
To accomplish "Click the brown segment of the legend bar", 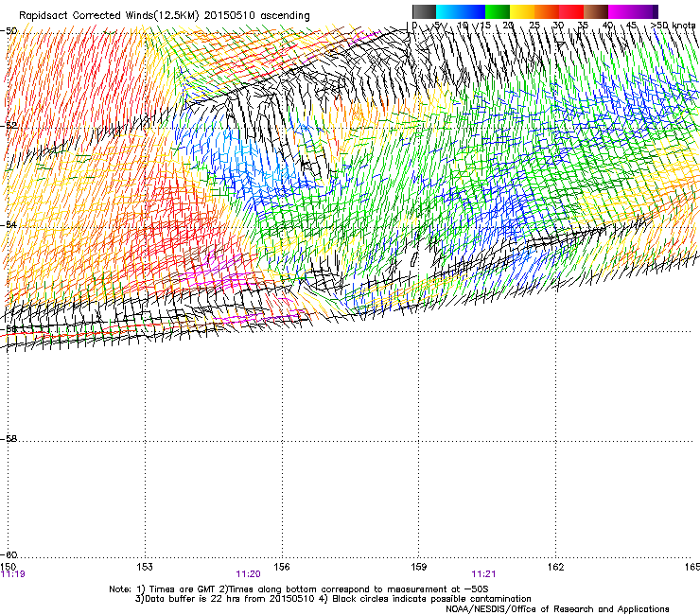I will point(596,11).
